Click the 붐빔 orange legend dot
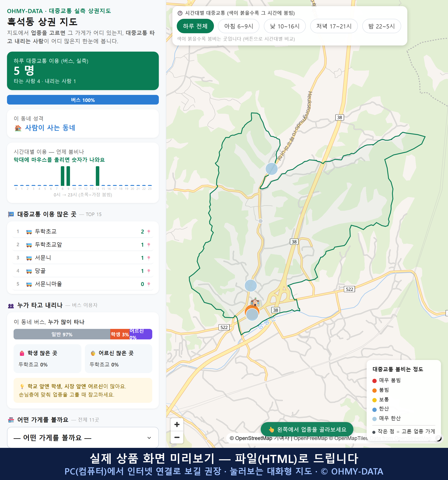448x480 pixels. (374, 390)
